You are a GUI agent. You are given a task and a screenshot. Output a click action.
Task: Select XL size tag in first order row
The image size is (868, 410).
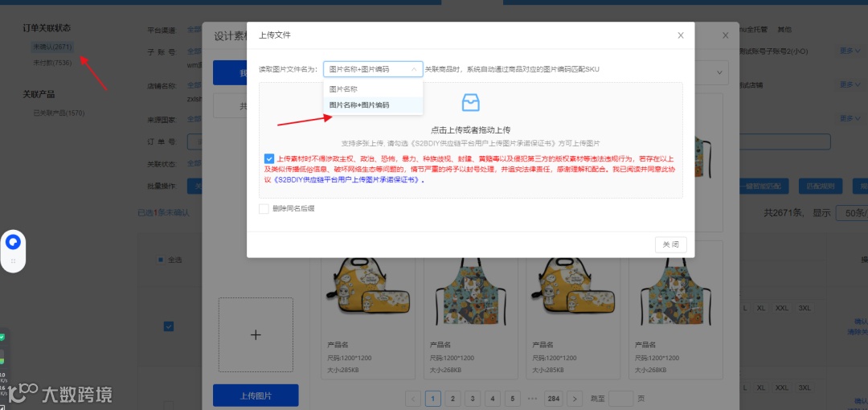coord(761,307)
